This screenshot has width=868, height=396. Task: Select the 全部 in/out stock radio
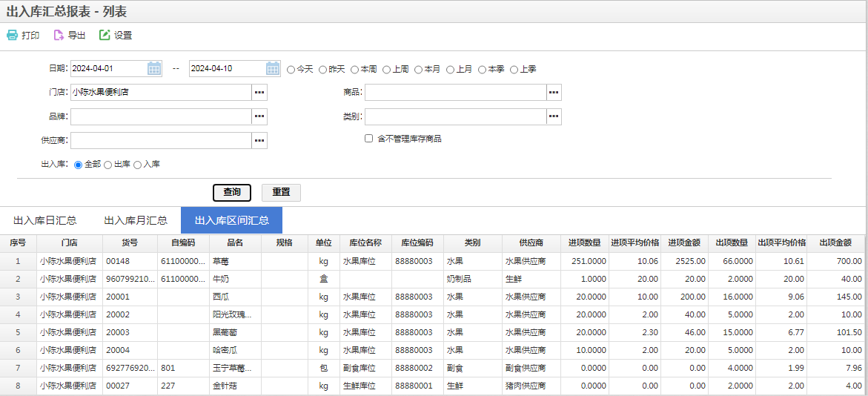tap(78, 165)
